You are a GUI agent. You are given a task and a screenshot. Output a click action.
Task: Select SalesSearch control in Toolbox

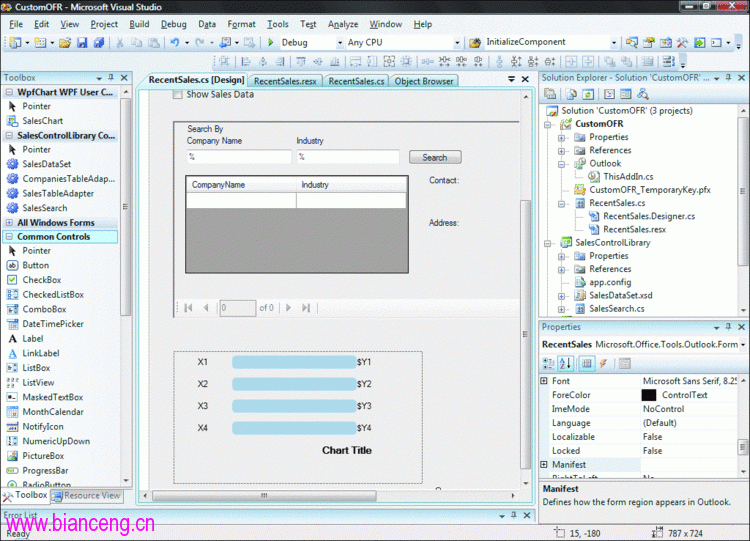(x=44, y=208)
